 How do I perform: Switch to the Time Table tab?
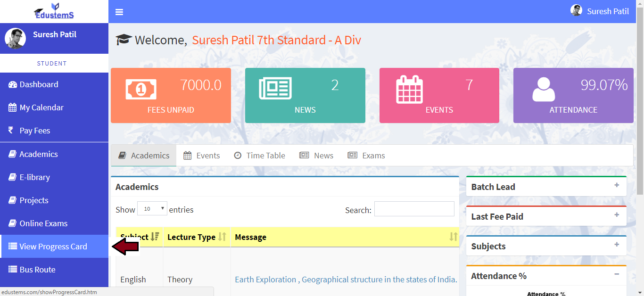(260, 156)
